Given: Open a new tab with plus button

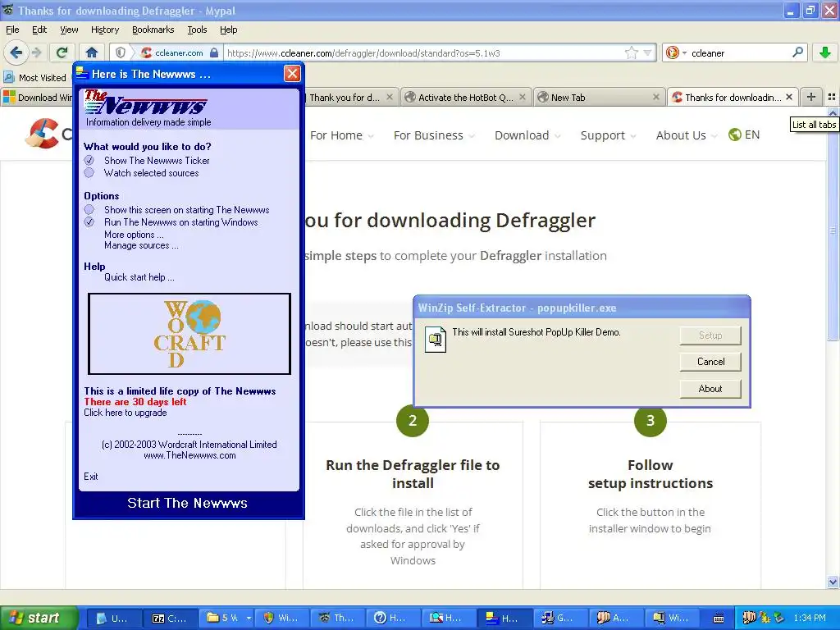Looking at the screenshot, I should (811, 97).
